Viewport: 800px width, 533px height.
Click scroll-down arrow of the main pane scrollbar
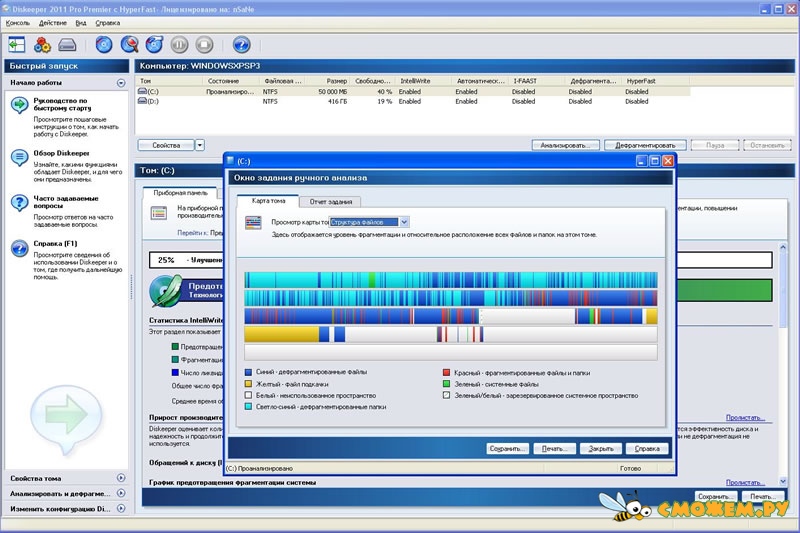[783, 481]
